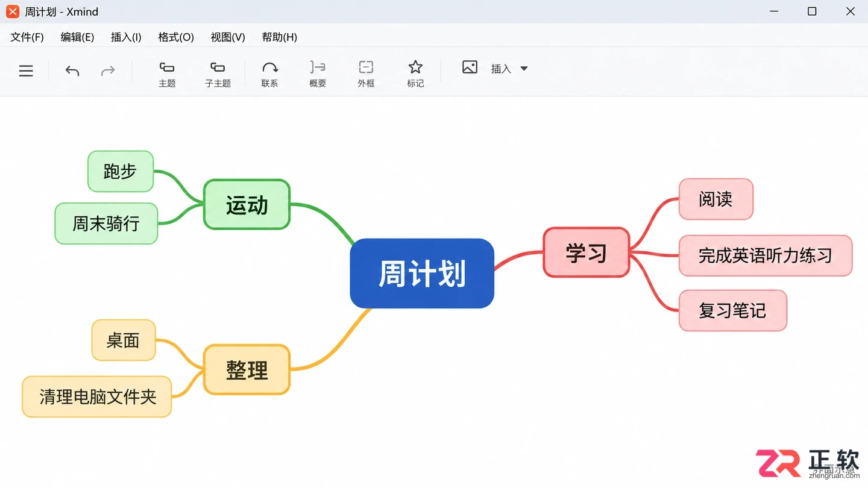868x488 pixels.
Task: Select the 运动 branch topic
Action: (247, 205)
